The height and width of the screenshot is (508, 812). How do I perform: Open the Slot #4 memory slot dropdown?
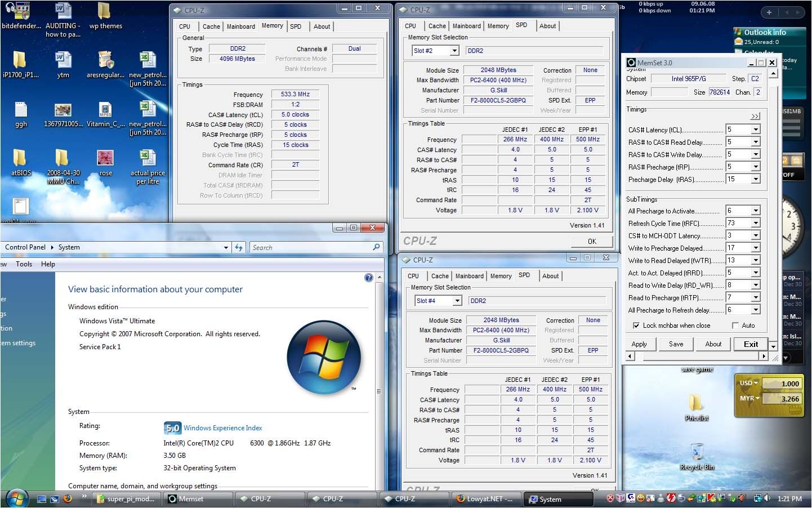pyautogui.click(x=457, y=301)
